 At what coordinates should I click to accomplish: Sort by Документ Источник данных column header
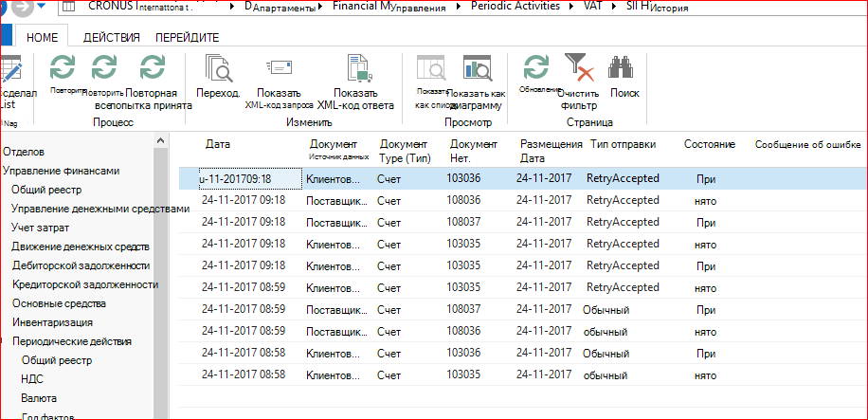(x=339, y=150)
